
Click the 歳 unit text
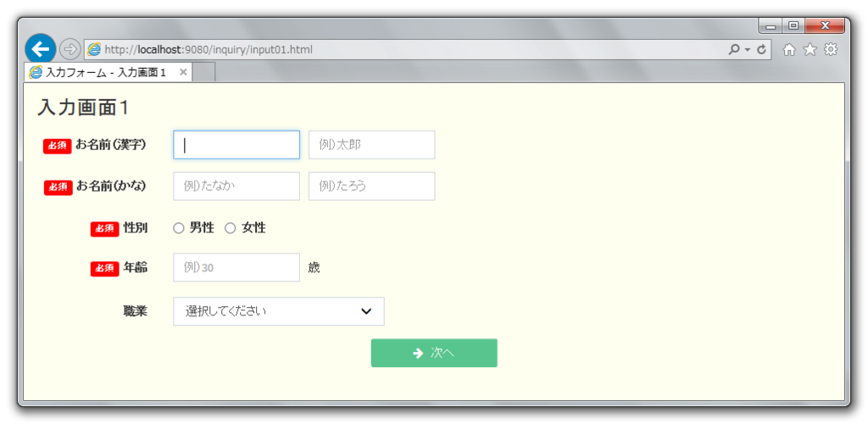pos(314,268)
